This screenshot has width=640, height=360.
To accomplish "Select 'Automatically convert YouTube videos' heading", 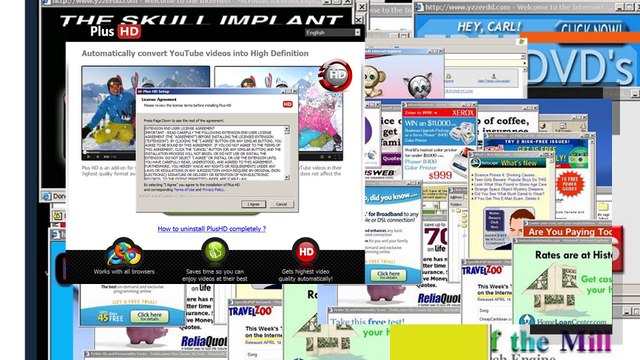I will [x=195, y=53].
